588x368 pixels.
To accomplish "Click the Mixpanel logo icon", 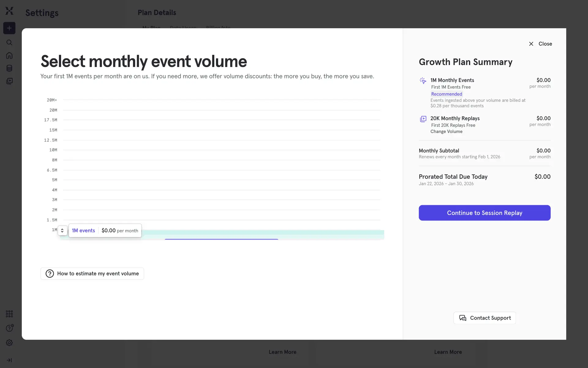I will coord(9,11).
